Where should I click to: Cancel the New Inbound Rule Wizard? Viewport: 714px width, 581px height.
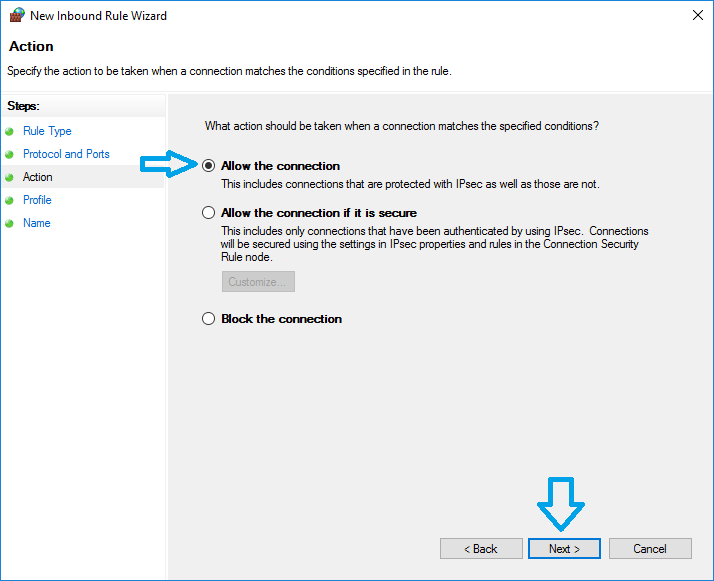(x=650, y=548)
